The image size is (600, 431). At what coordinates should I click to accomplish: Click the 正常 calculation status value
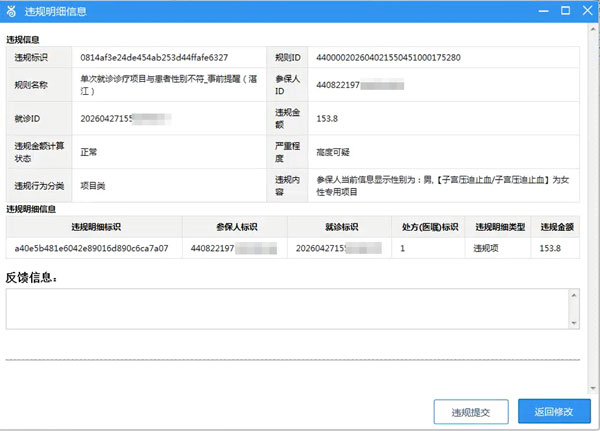point(88,152)
